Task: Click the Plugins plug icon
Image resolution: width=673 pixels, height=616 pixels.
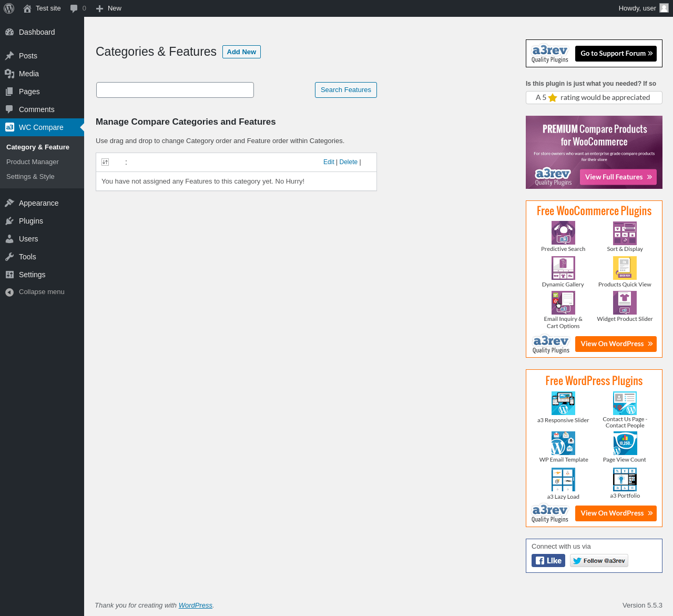Action: pos(9,221)
